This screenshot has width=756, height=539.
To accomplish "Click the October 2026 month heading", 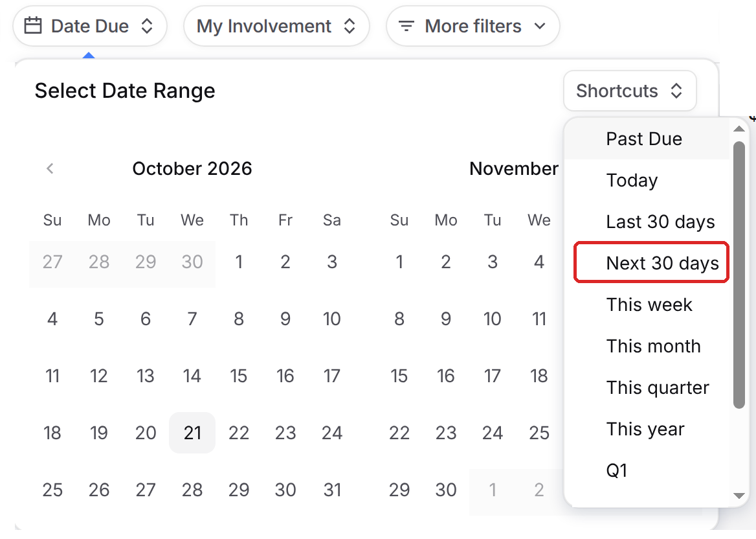I will (192, 169).
